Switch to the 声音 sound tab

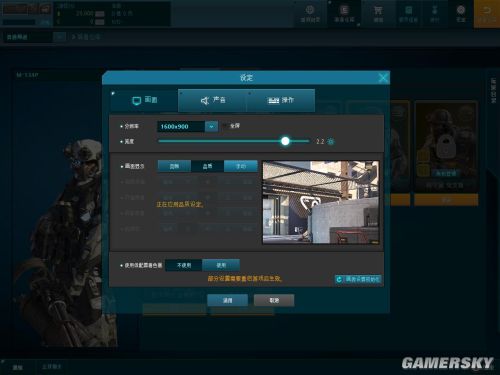[x=213, y=100]
